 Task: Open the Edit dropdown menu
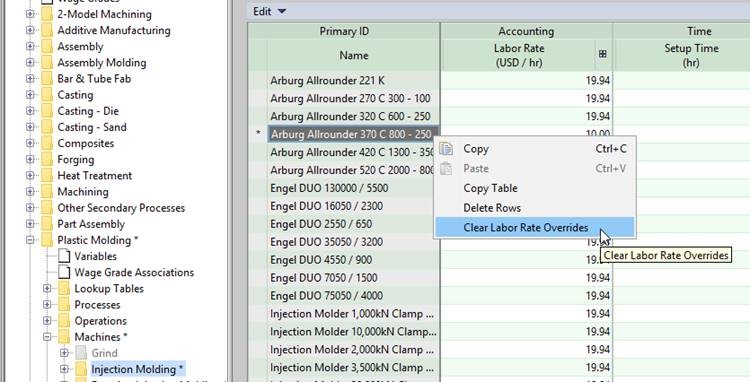pyautogui.click(x=269, y=11)
